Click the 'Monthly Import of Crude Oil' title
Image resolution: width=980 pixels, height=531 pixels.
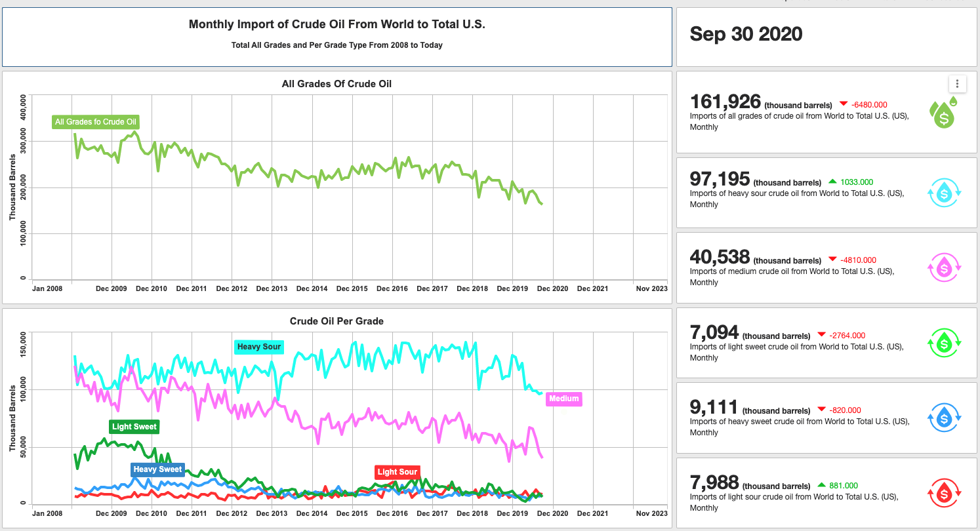tap(337, 24)
